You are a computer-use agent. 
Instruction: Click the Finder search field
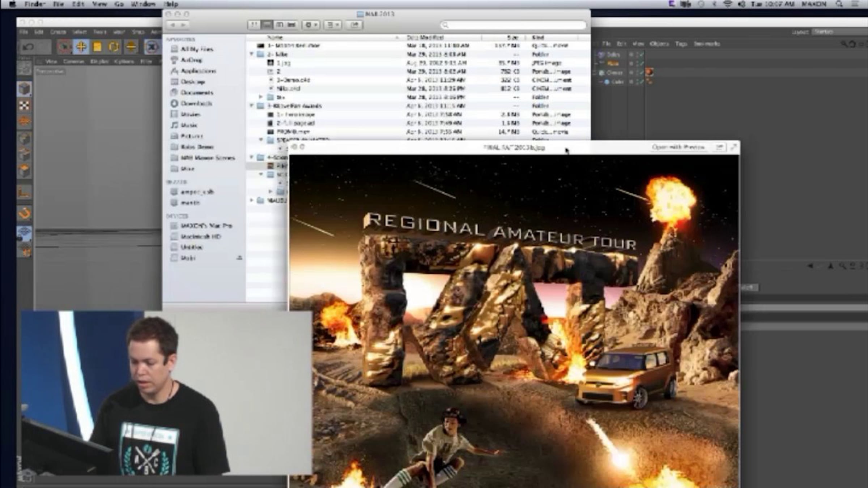pyautogui.click(x=513, y=25)
